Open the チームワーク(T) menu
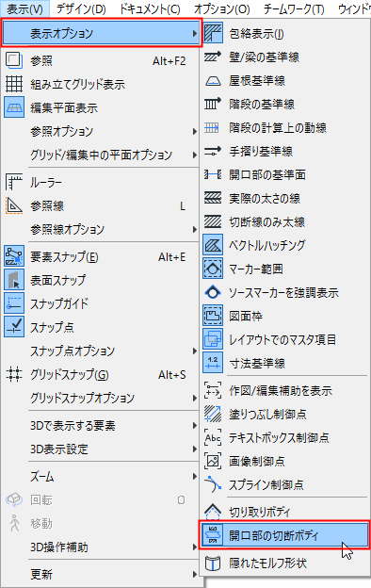Viewport: 371px width, 588px height. [x=294, y=8]
